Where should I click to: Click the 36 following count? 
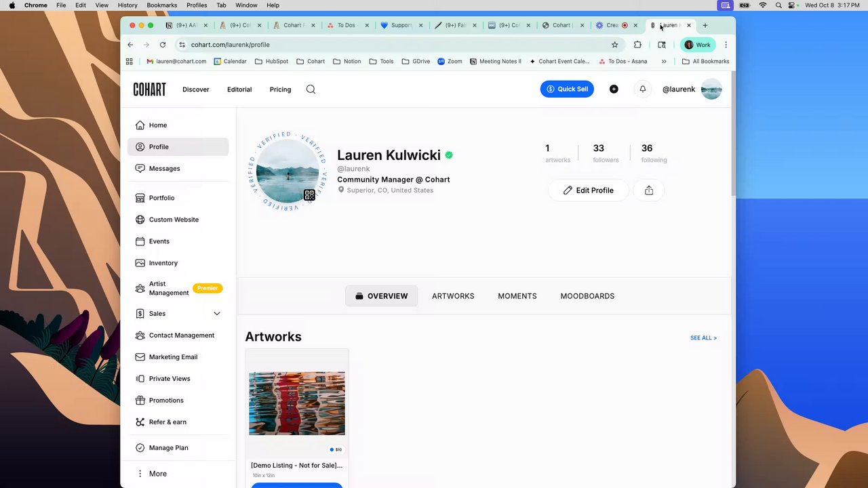pos(654,153)
